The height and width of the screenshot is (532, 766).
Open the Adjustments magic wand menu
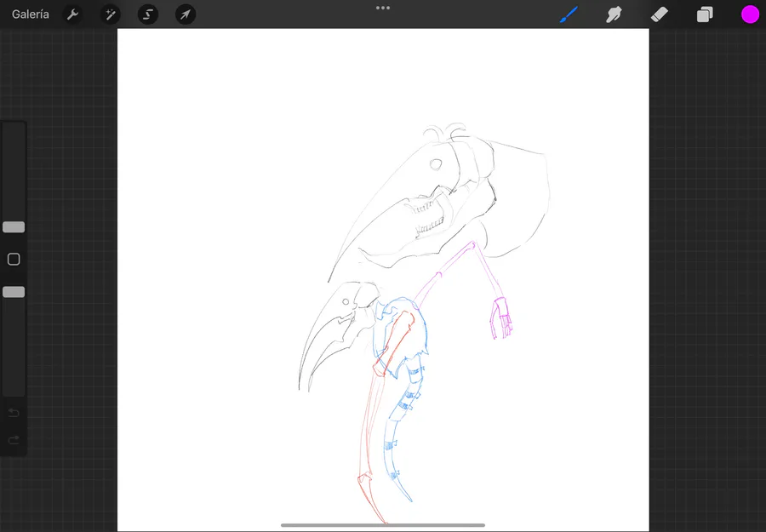click(x=110, y=14)
